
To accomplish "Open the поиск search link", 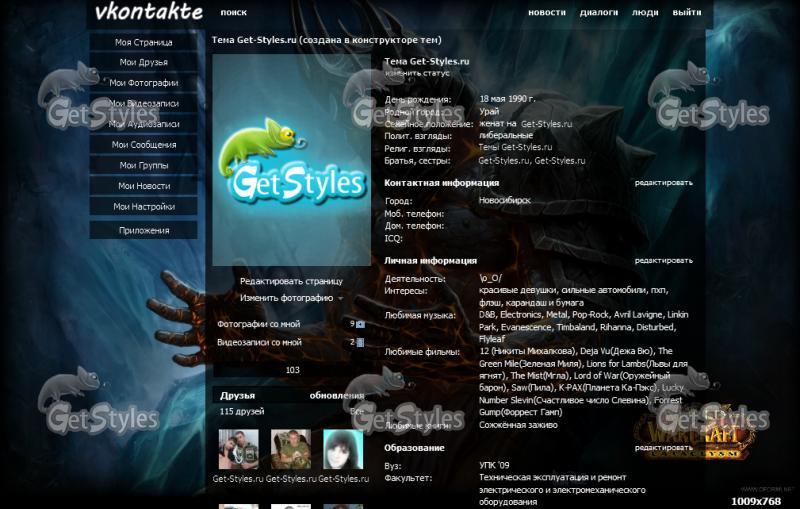I will [234, 12].
